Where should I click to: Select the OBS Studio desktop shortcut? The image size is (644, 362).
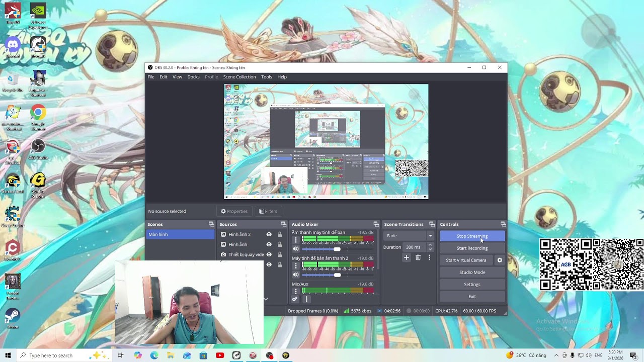pyautogui.click(x=38, y=149)
